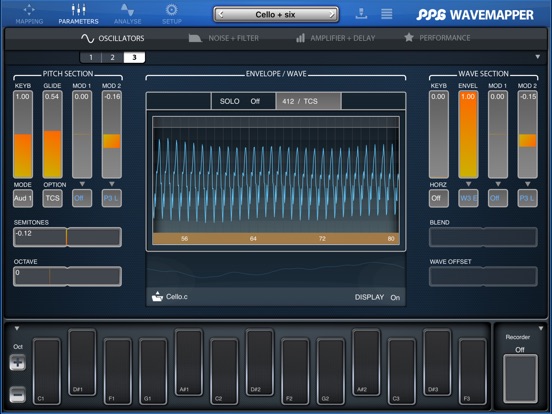Adjust the Wave Mod 1 slider
552x414 pixels.
[x=498, y=134]
